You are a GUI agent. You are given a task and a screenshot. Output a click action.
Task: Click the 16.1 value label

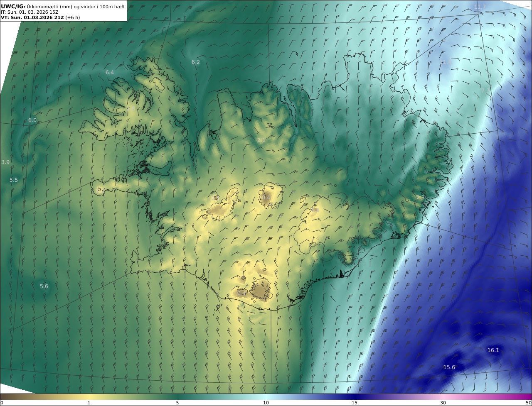click(x=493, y=350)
